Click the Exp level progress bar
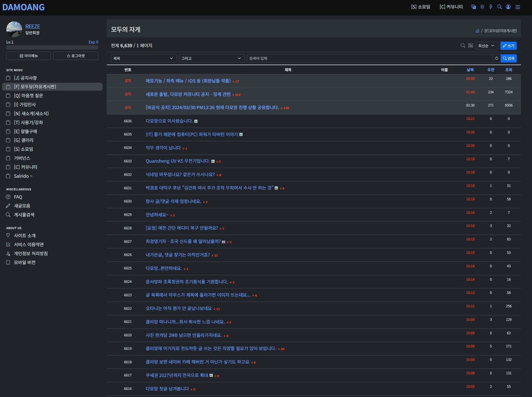Image resolution: width=532 pixels, height=397 pixels. [52, 47]
